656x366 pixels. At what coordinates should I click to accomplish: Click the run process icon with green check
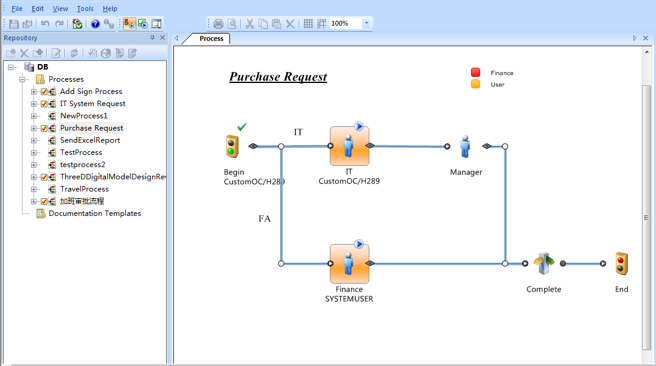(143, 24)
